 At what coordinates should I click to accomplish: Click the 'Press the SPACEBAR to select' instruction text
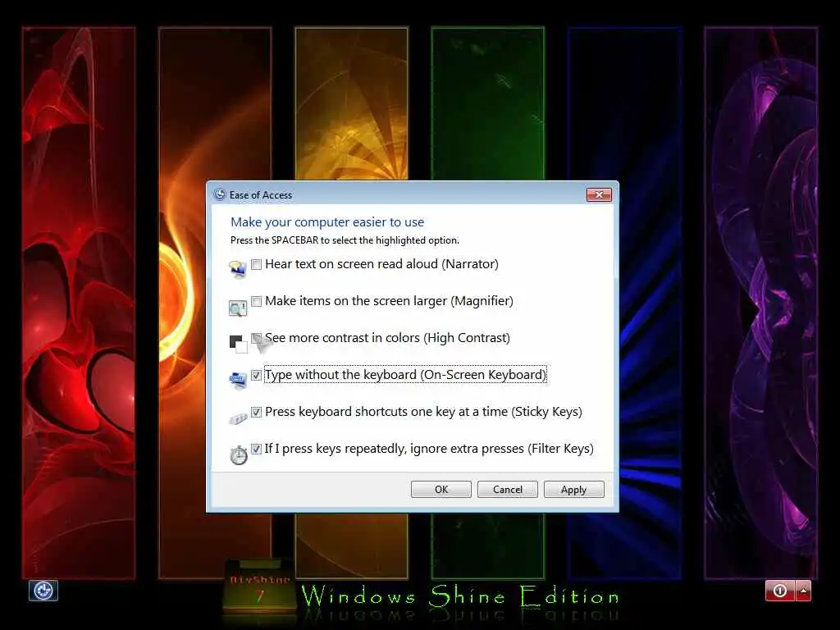(345, 240)
